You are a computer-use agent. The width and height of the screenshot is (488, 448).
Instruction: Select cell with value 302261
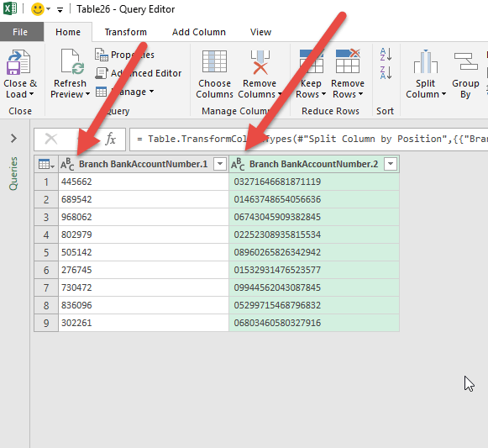[144, 323]
